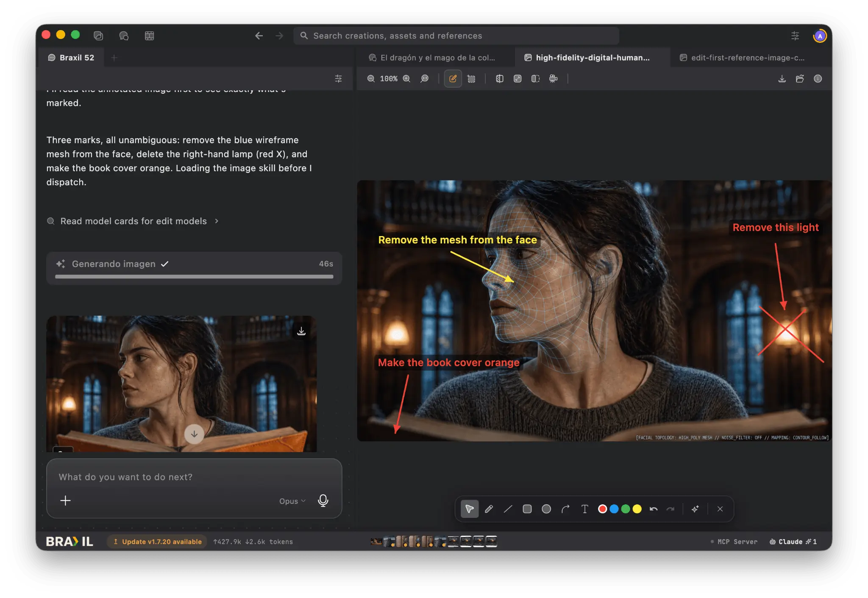
Task: Open chat panel options sliders icon
Action: 338,79
